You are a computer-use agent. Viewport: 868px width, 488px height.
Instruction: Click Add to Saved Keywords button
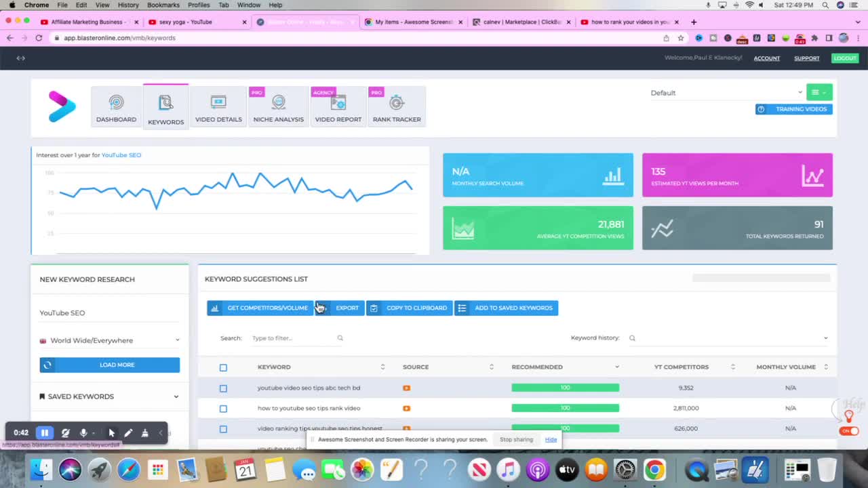(x=507, y=308)
